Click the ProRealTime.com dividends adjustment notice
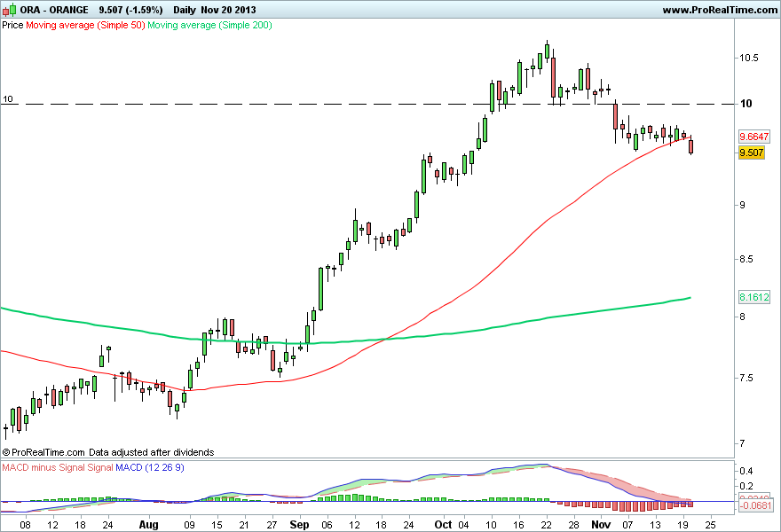Screen dimensions: 781x532 108,452
